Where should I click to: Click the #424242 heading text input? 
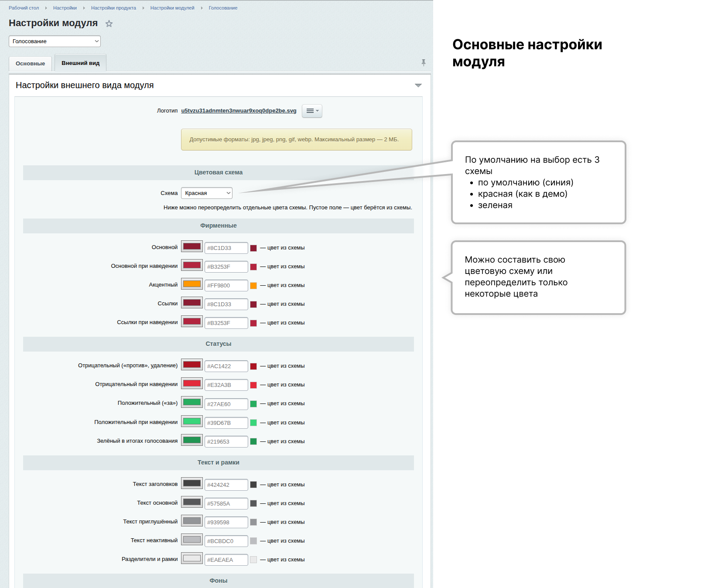tap(226, 485)
